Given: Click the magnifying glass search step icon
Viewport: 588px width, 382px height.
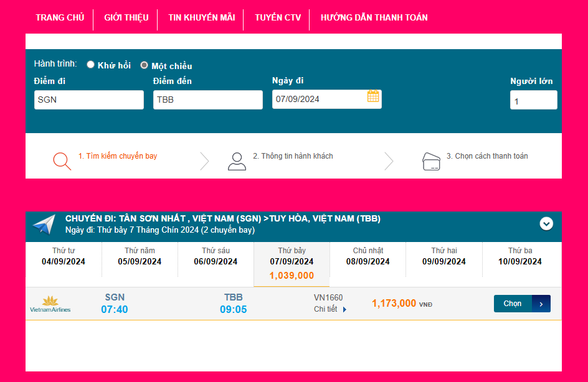Looking at the screenshot, I should pos(62,161).
